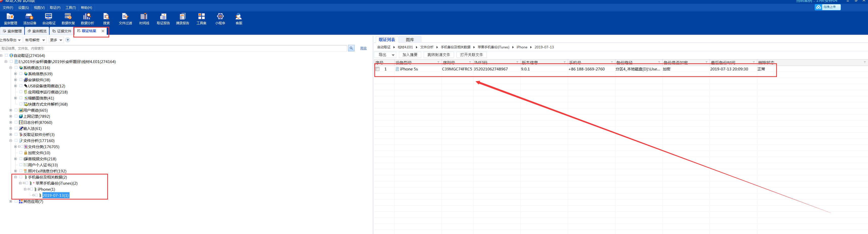Open the 设置(S) menu

coord(23,7)
